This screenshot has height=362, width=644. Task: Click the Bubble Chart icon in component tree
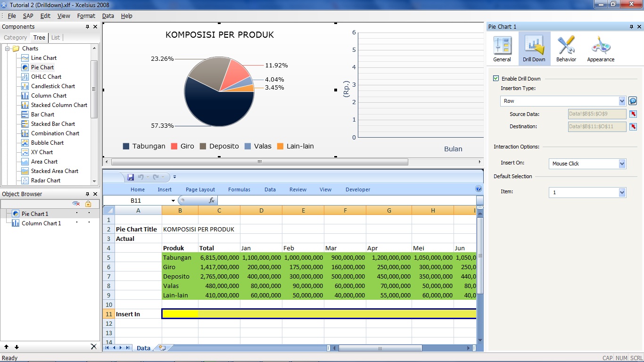click(25, 143)
